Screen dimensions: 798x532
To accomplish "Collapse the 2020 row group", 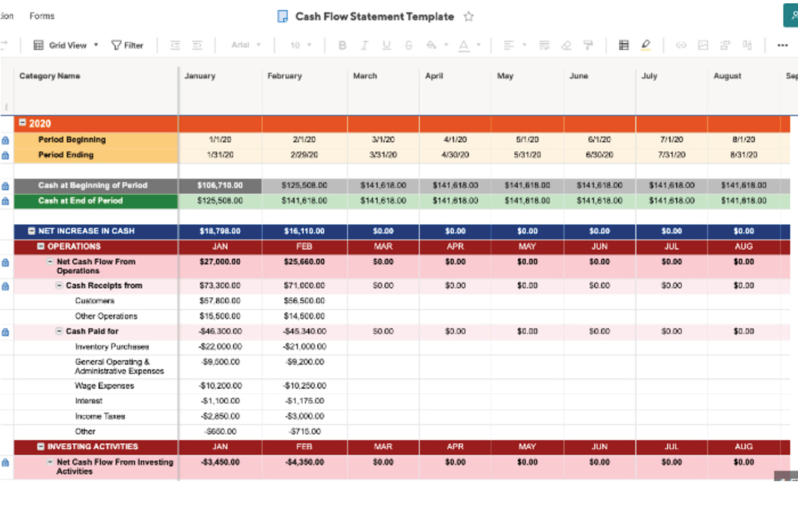I will 22,123.
